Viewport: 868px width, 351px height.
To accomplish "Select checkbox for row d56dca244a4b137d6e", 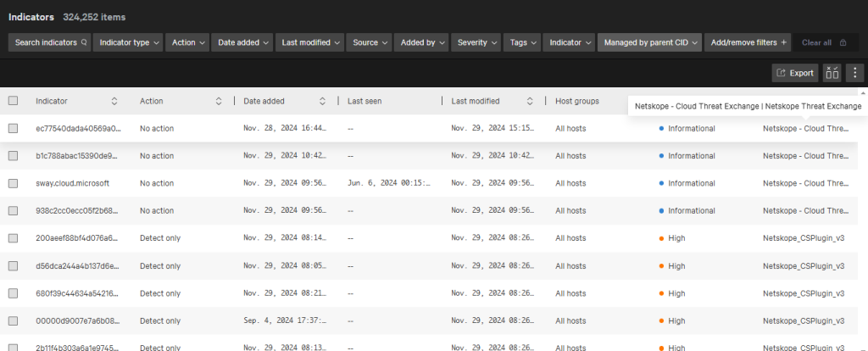I will 13,265.
